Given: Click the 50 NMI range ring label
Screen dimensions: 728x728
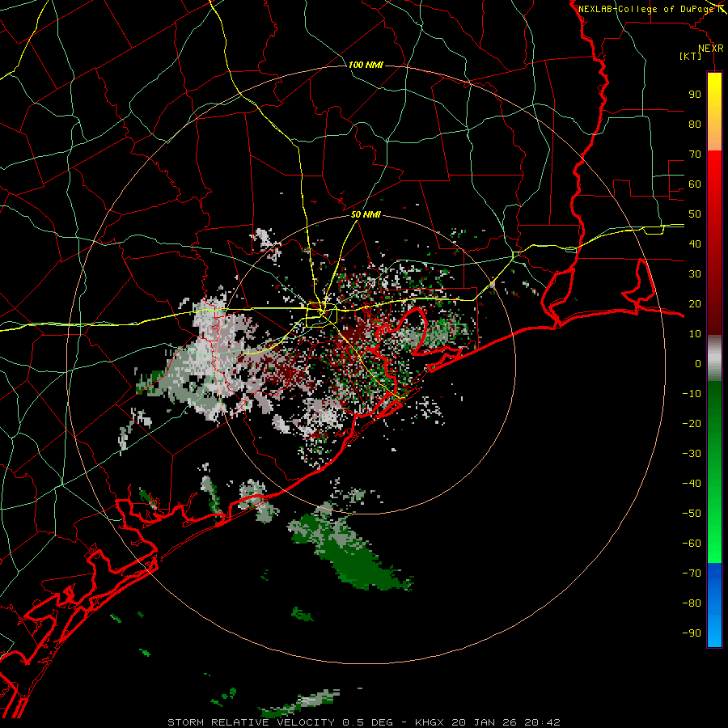Looking at the screenshot, I should tap(366, 214).
